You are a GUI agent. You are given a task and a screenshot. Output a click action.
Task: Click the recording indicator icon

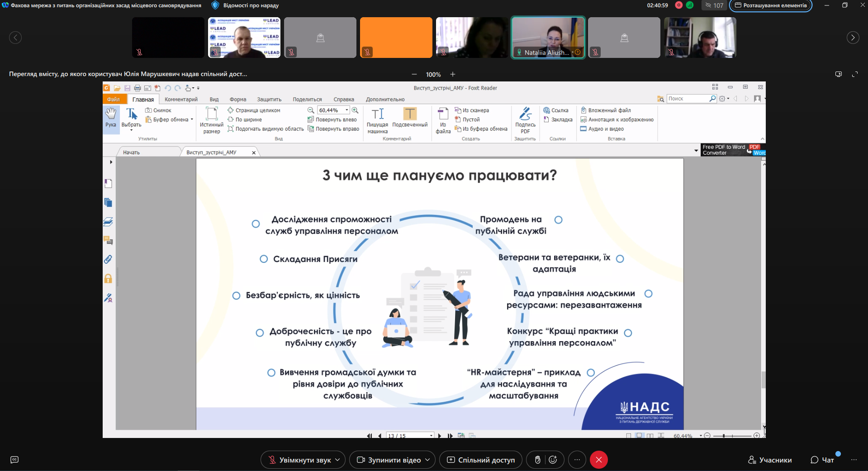pyautogui.click(x=678, y=5)
